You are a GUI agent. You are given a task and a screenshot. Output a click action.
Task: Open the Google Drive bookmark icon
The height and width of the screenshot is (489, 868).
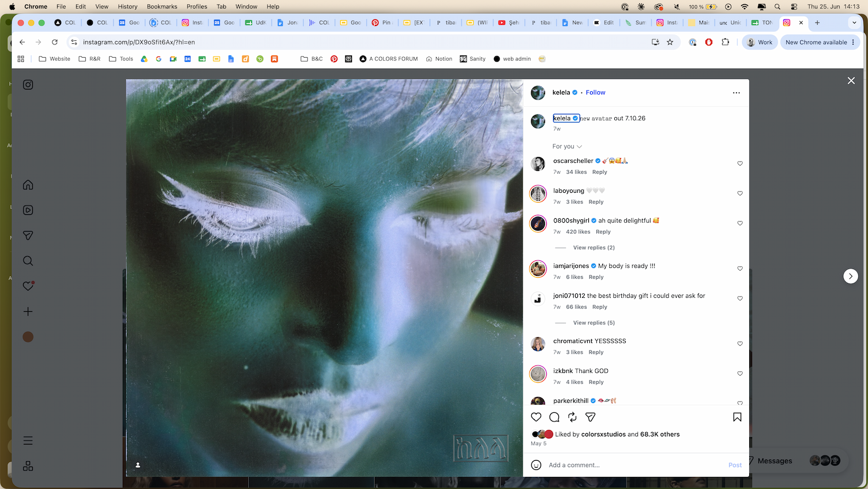144,59
